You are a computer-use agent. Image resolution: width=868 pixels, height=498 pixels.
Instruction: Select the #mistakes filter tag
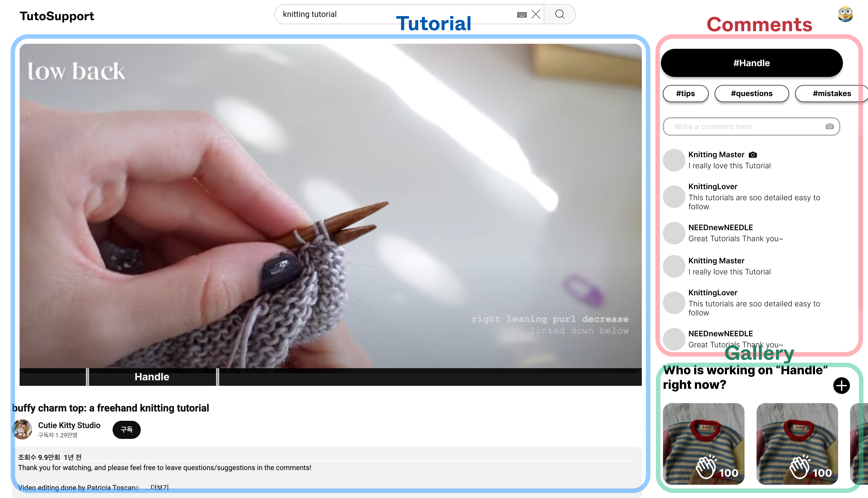click(x=831, y=93)
